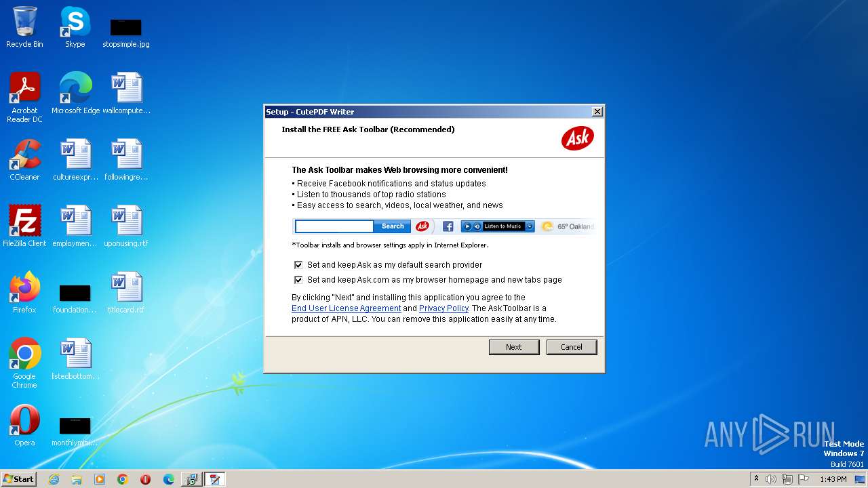Click the Facebook icon in the toolbar preview
The height and width of the screenshot is (488, 868).
pyautogui.click(x=448, y=226)
